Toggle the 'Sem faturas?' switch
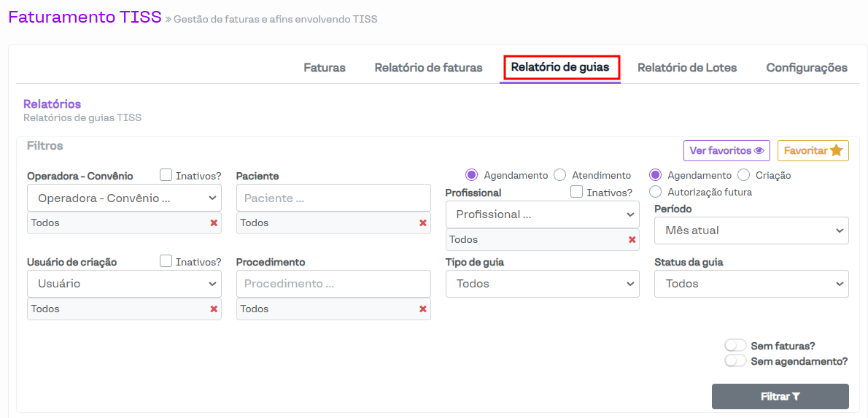Image resolution: width=868 pixels, height=418 pixels. tap(735, 346)
